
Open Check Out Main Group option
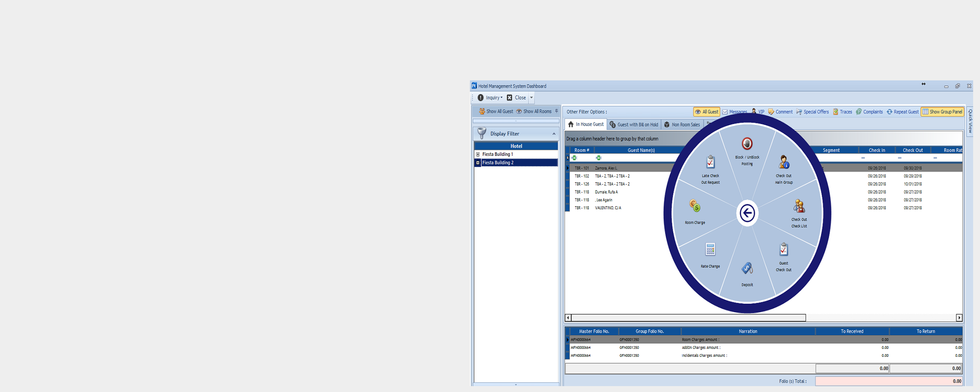click(x=784, y=162)
